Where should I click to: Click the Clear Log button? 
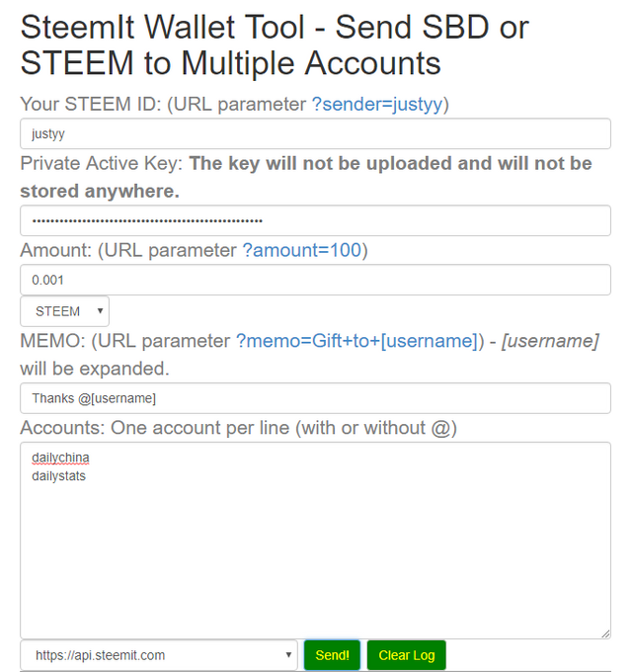click(x=407, y=655)
